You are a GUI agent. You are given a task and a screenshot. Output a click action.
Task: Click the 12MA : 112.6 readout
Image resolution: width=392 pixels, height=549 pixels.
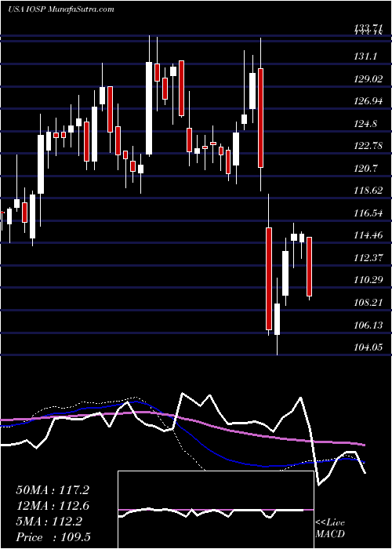pos(53,506)
